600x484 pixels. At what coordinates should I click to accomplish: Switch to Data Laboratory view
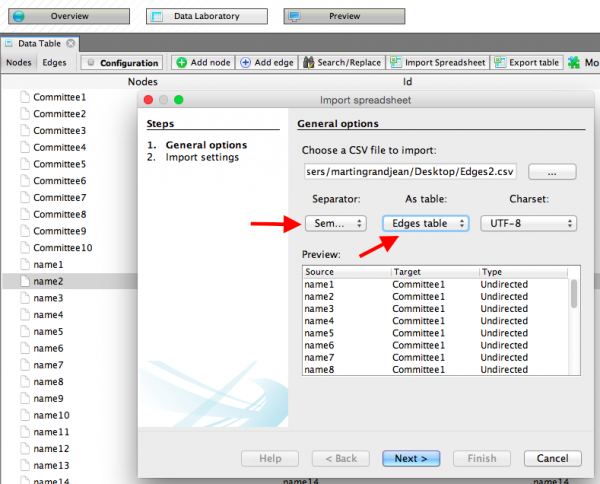click(207, 16)
